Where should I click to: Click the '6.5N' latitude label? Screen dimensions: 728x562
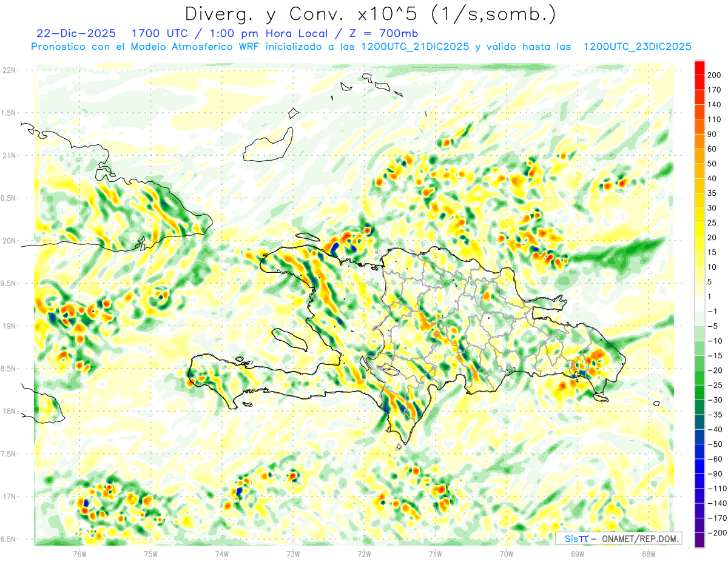(8, 539)
